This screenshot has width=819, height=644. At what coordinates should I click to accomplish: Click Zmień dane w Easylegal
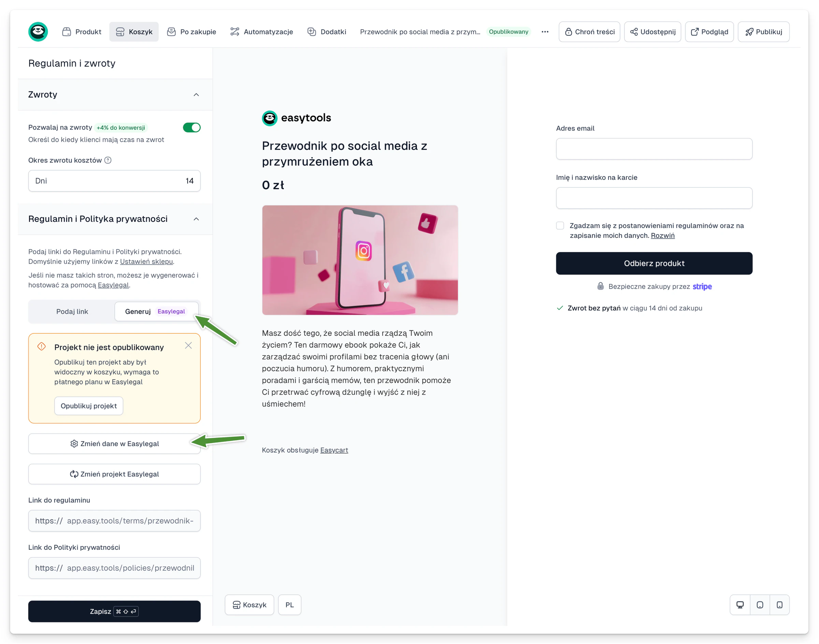(x=114, y=444)
